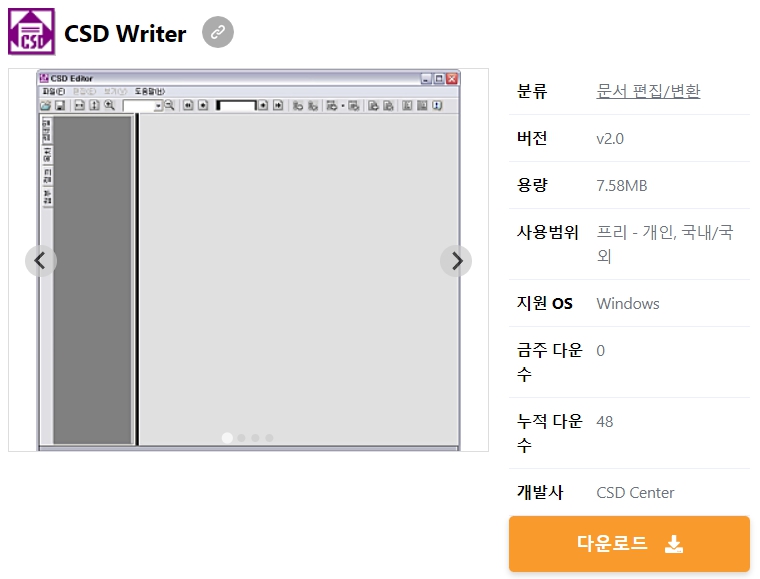Click the 용량 label
Screen dimensions: 760x579
click(532, 186)
